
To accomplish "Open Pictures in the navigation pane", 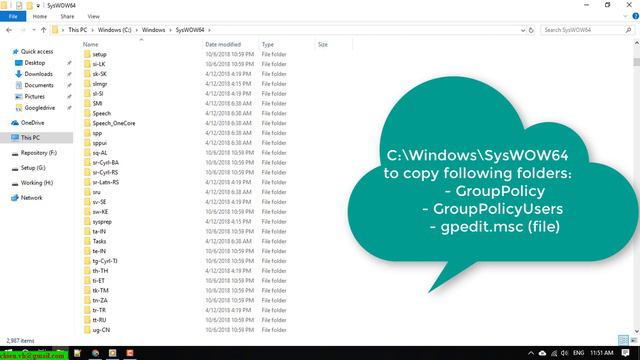I will 34,96.
